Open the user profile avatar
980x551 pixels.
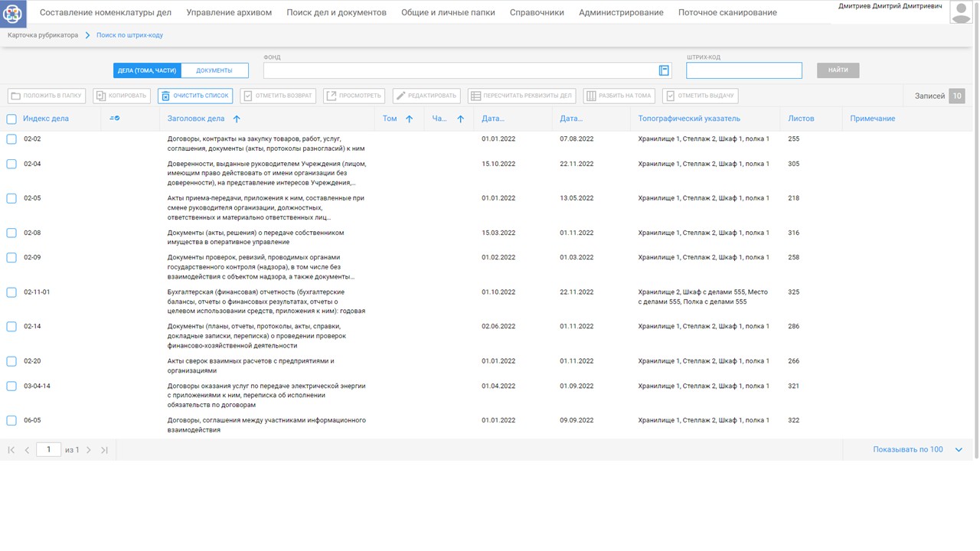coord(961,12)
